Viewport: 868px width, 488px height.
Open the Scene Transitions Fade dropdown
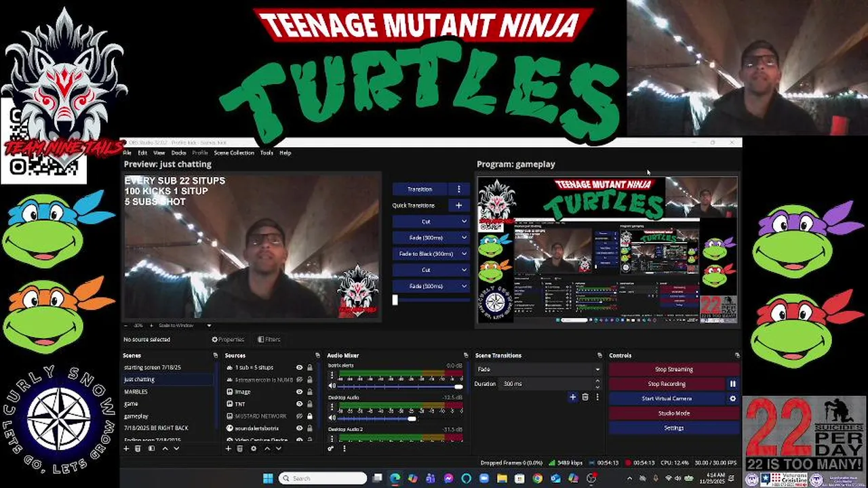(x=539, y=369)
